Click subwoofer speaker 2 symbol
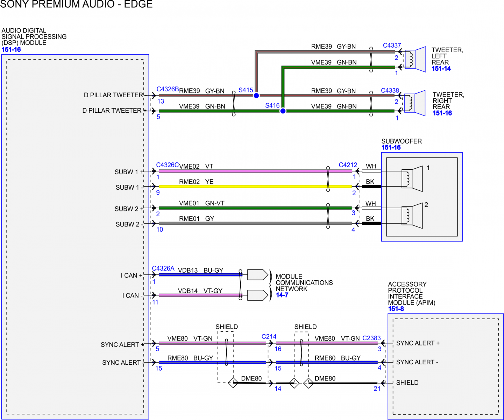 point(412,216)
